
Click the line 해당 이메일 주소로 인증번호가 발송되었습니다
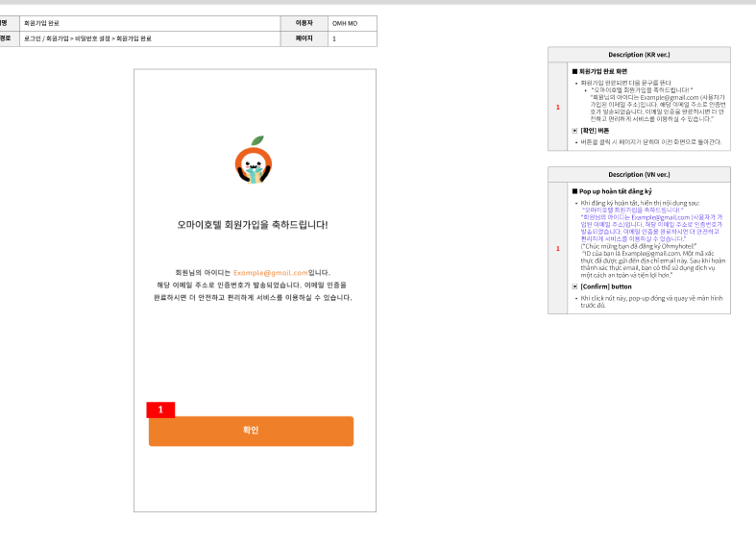point(252,285)
